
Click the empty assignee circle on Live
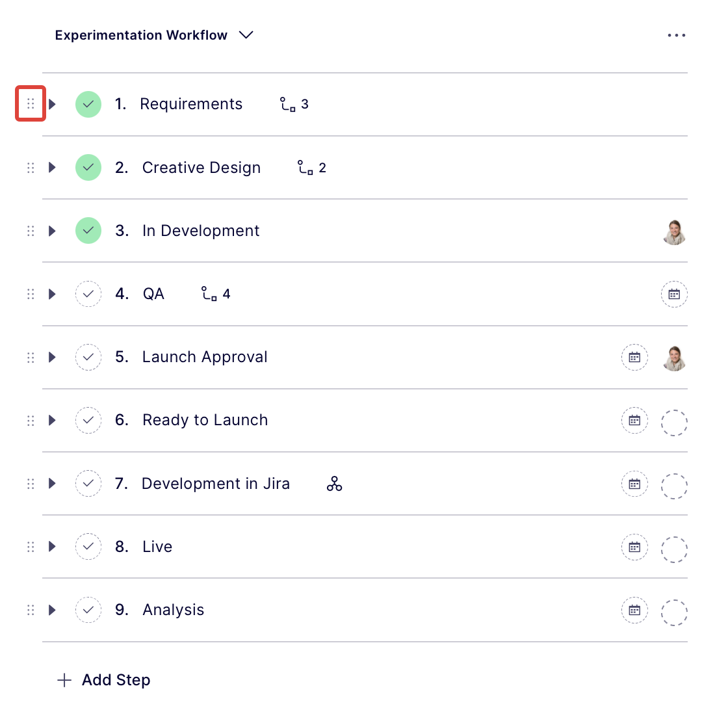(x=674, y=547)
